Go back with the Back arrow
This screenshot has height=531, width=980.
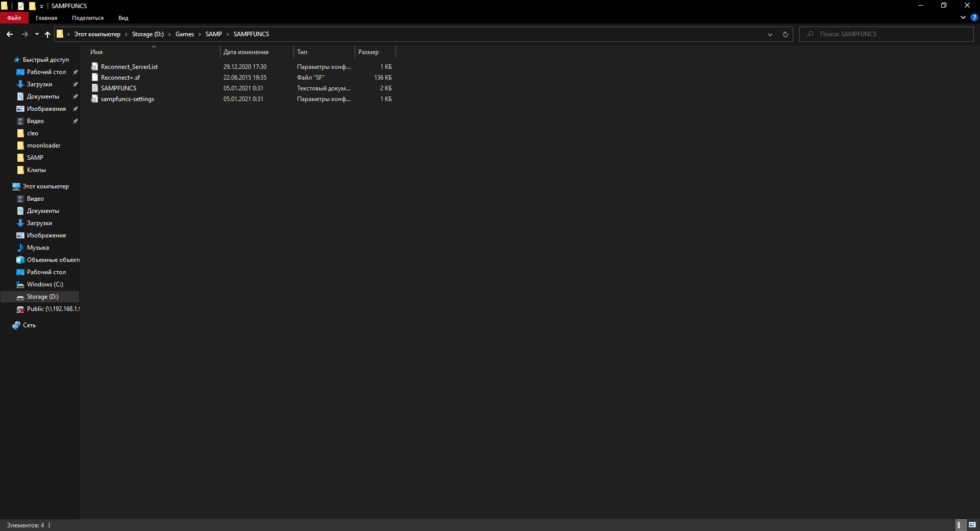point(10,34)
